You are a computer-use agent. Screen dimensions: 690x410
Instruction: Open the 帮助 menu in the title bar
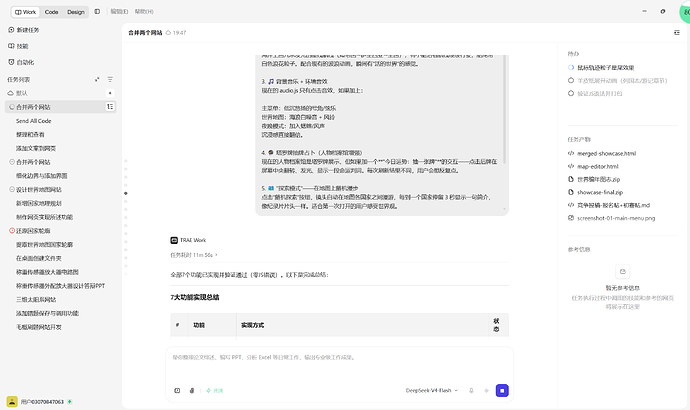click(144, 11)
